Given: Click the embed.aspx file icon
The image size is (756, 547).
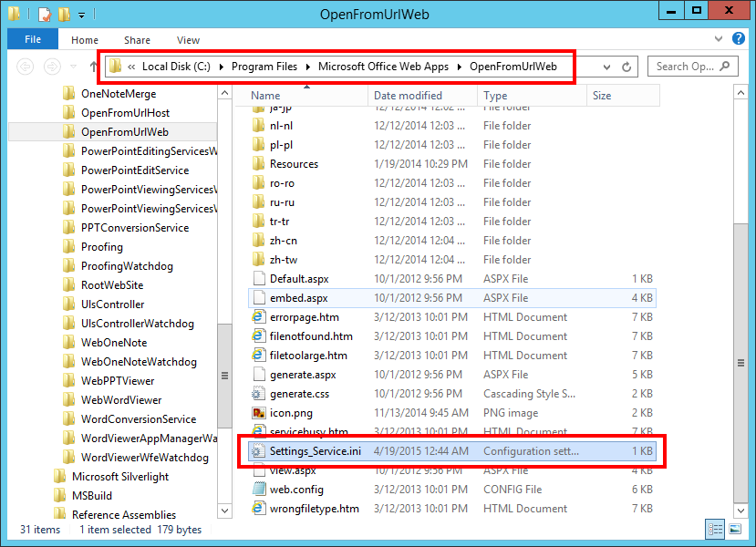Looking at the screenshot, I should [259, 298].
